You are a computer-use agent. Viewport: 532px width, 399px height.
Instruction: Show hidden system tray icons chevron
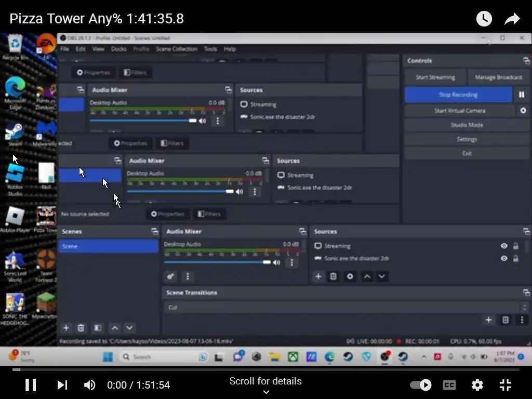[424, 357]
